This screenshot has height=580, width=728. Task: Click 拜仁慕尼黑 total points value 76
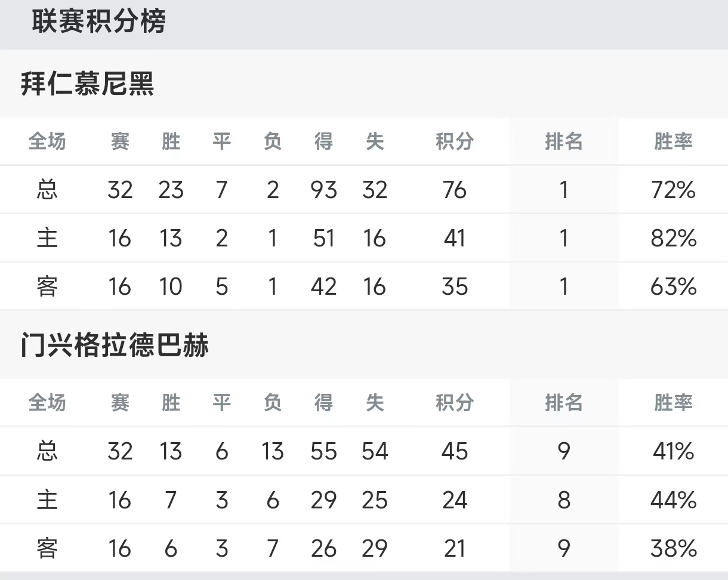pyautogui.click(x=455, y=190)
